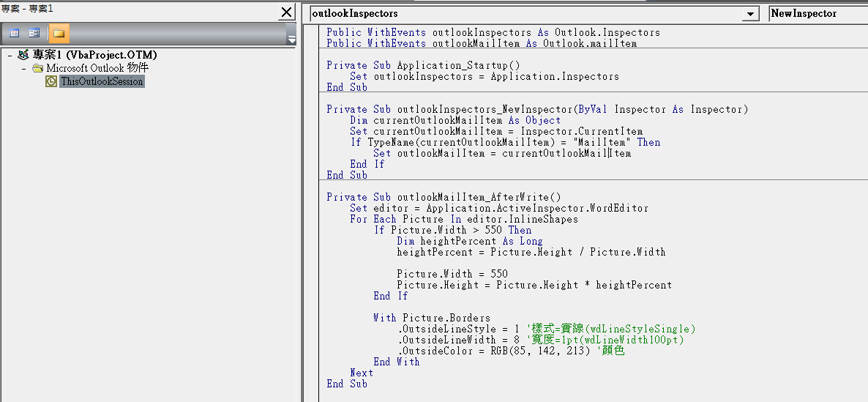Viewport: 868px width, 402px height.
Task: Collapse the 專案1 (VbaProject.OTM) node
Action: coord(9,55)
